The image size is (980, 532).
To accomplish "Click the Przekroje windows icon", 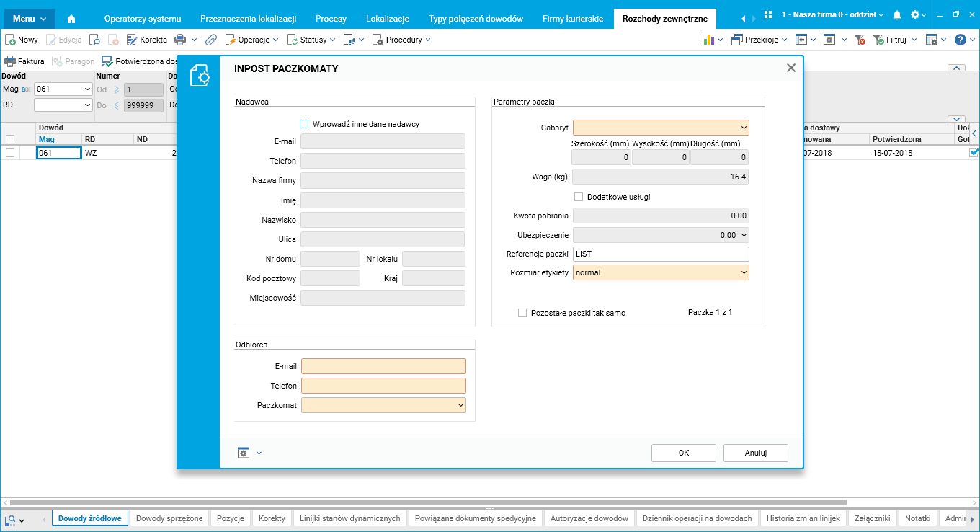I will (x=737, y=40).
